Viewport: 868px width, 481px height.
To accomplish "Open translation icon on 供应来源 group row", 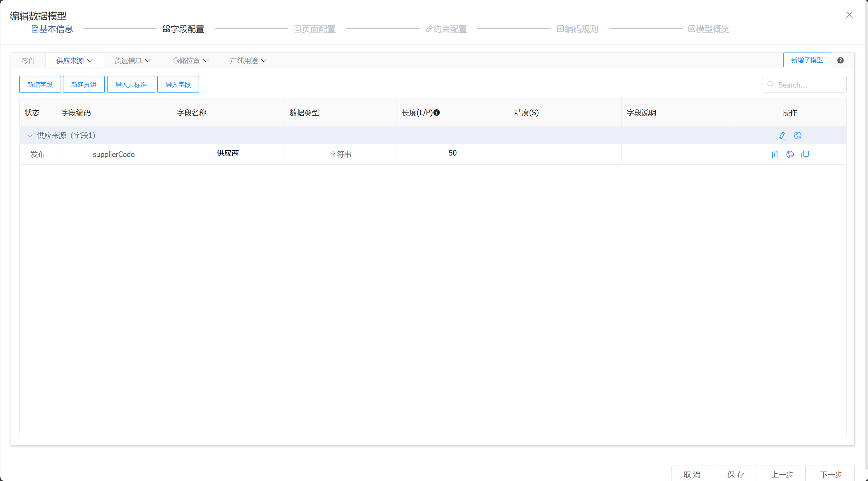I will tap(798, 136).
